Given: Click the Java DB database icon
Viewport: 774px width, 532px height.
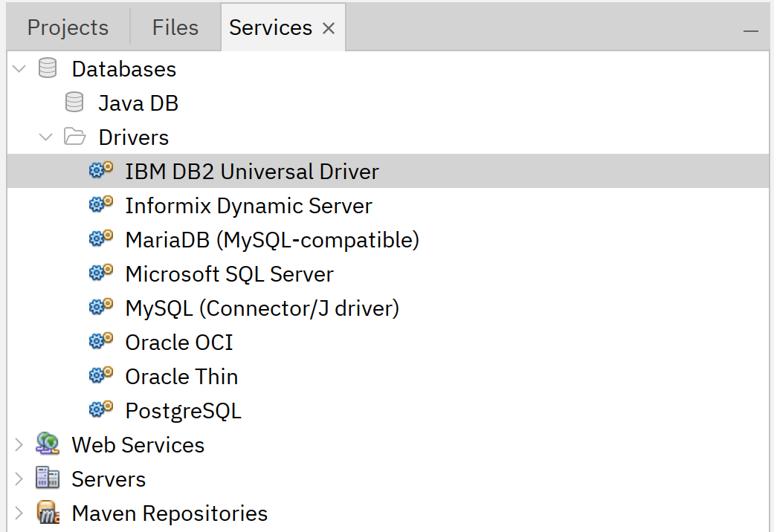Looking at the screenshot, I should [74, 103].
